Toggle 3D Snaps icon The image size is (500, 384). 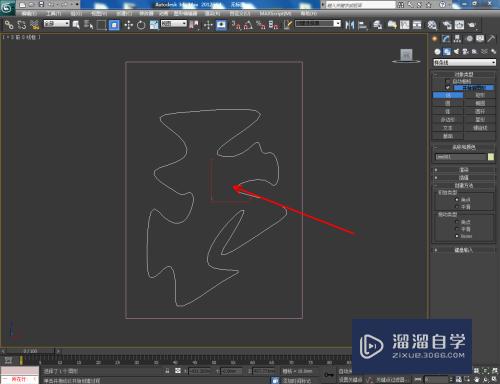[236, 25]
